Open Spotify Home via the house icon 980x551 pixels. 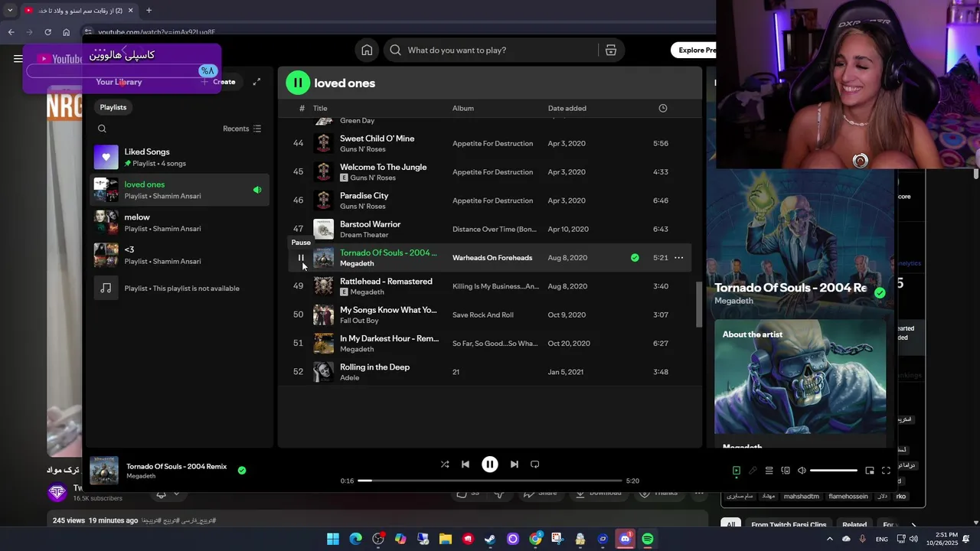tap(367, 50)
